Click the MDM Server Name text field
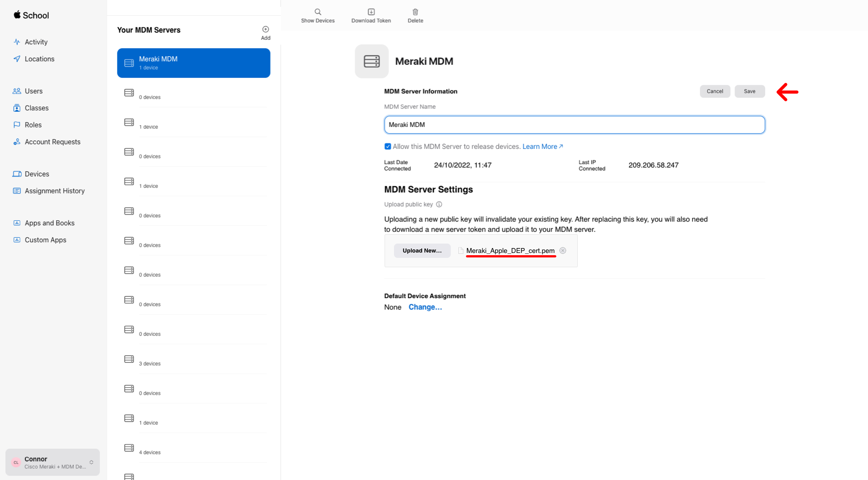The image size is (868, 480). [574, 125]
